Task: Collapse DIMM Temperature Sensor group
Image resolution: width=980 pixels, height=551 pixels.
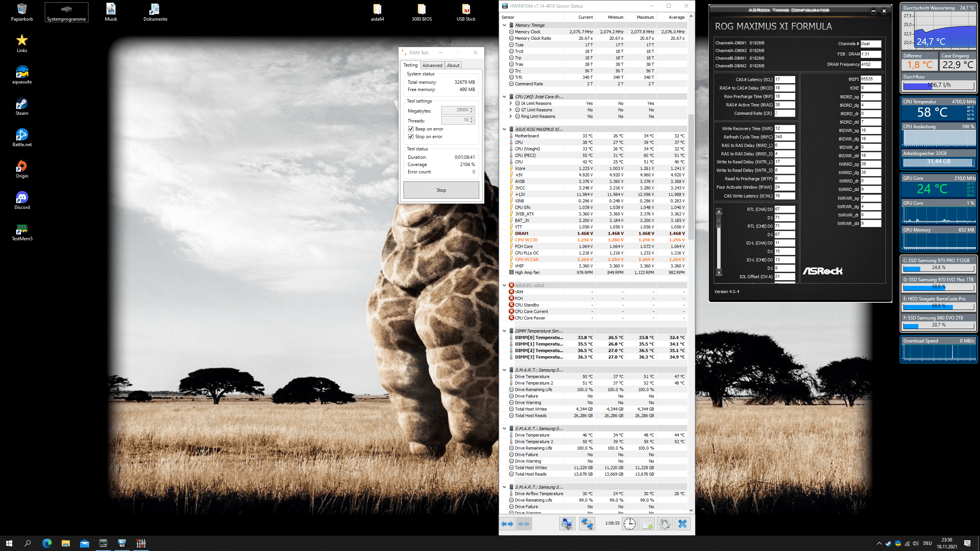Action: 504,331
